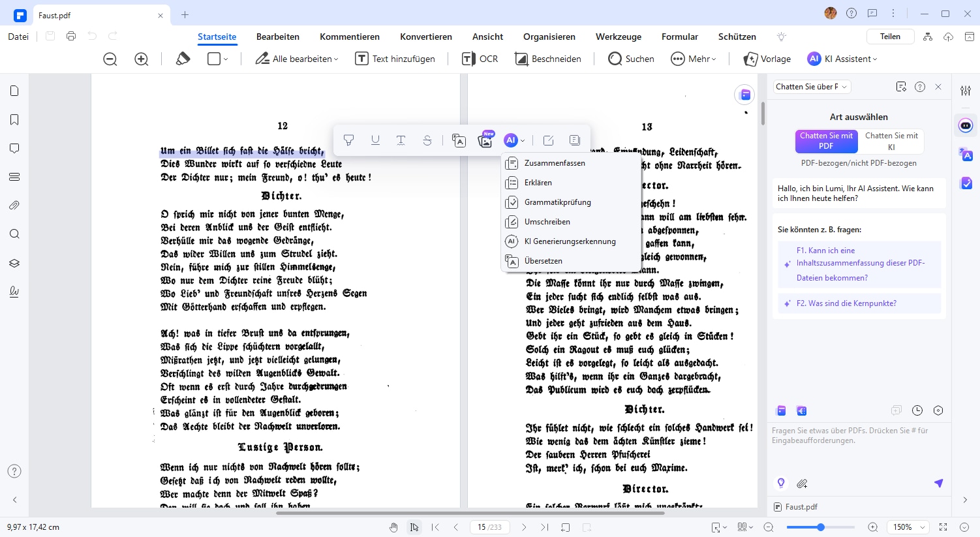Click the edit note icon in floating toolbar
Viewport: 980px width, 537px height.
point(549,140)
